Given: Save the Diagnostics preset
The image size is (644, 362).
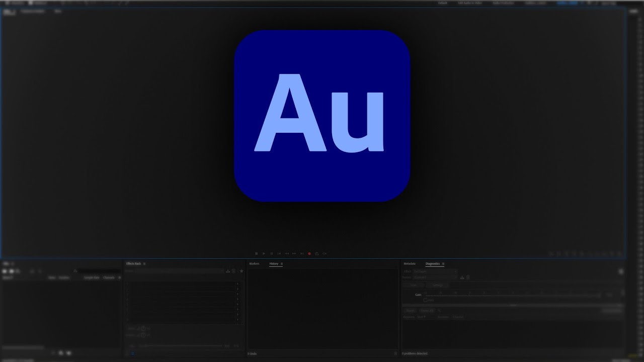Looking at the screenshot, I should pos(462,277).
